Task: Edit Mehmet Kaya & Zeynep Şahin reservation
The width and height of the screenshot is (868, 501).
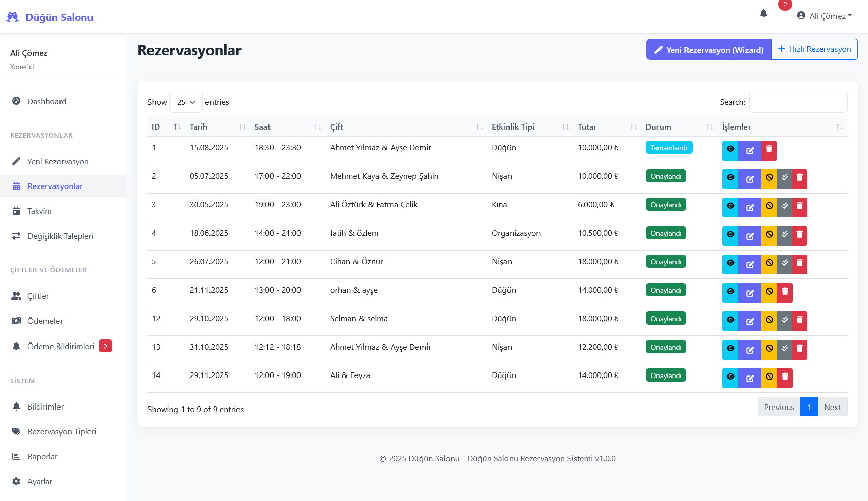Action: point(750,179)
